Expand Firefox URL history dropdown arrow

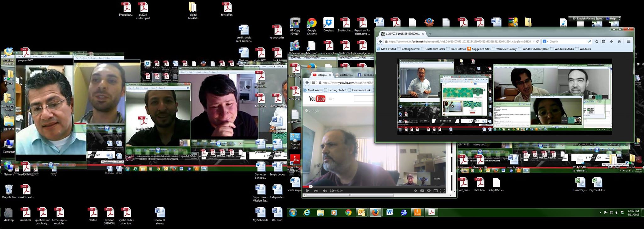[x=533, y=42]
